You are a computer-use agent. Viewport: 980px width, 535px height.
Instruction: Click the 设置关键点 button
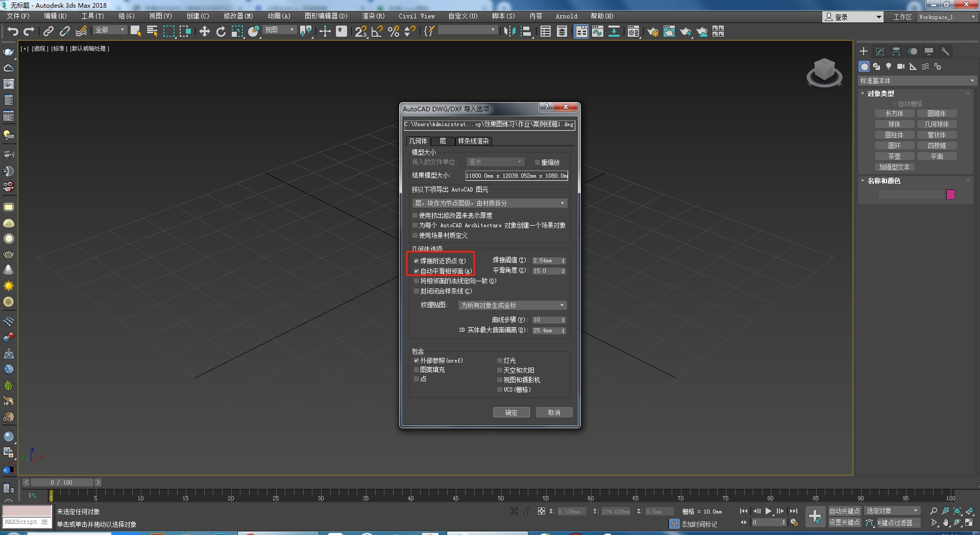coord(844,522)
